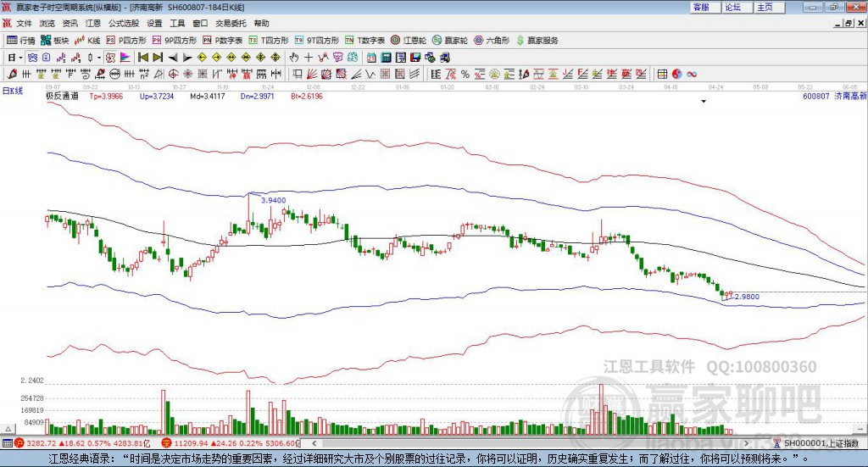This screenshot has width=868, height=467.
Task: Open the 浏览 menu
Action: 47,23
